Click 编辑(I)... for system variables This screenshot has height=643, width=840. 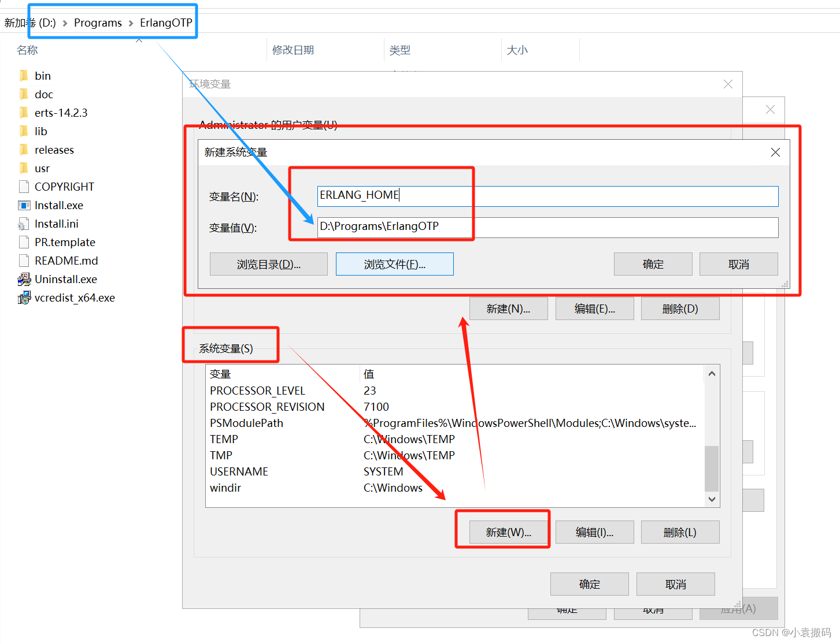(x=594, y=532)
